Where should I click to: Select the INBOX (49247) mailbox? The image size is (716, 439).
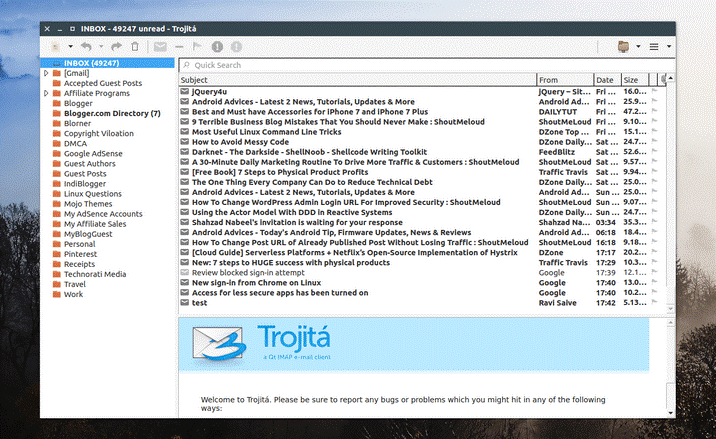pyautogui.click(x=108, y=63)
